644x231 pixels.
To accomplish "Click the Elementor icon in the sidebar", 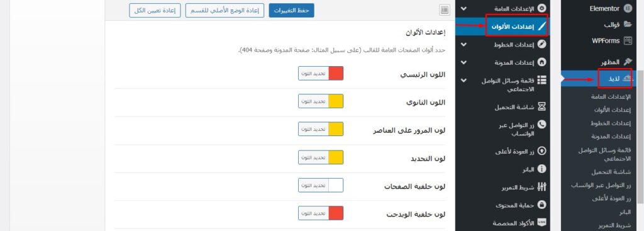I will pyautogui.click(x=628, y=8).
